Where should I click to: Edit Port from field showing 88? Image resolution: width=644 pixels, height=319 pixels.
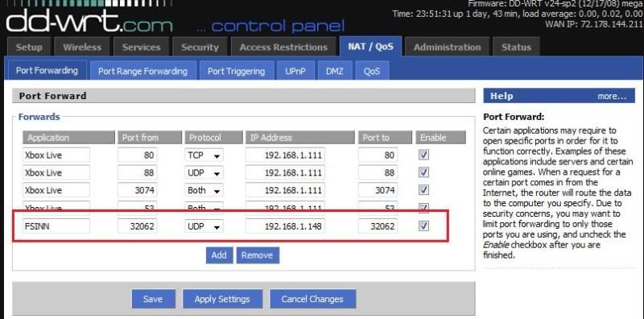(x=137, y=173)
